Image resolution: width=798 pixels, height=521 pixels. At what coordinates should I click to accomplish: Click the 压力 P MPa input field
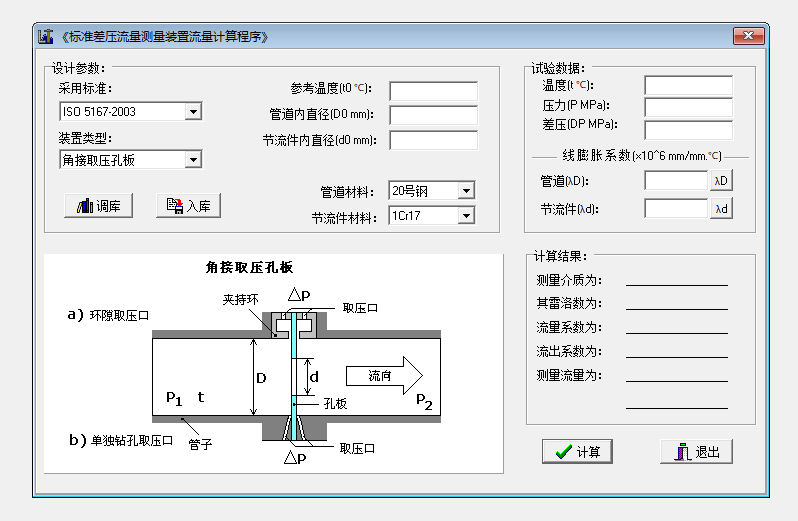coord(688,107)
